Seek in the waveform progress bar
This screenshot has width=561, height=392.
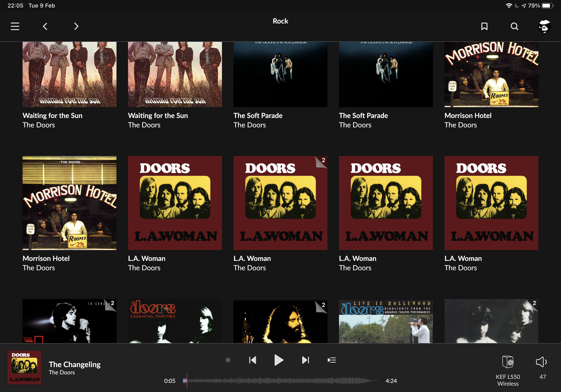pos(280,380)
